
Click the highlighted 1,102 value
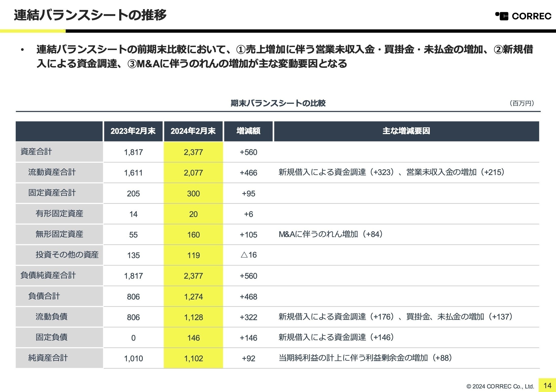pos(193,359)
